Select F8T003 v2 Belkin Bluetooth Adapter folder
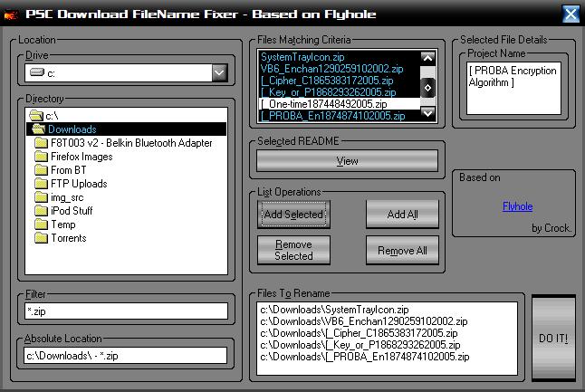This screenshot has width=585, height=392. tap(131, 143)
